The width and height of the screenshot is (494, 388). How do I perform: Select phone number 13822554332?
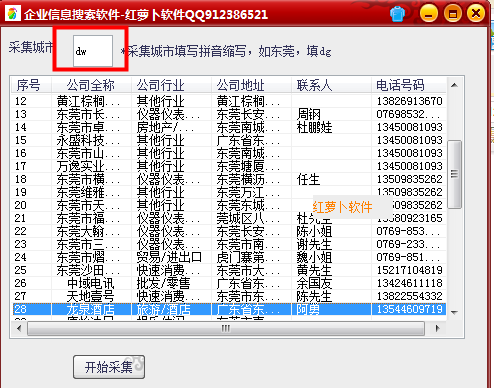[409, 296]
